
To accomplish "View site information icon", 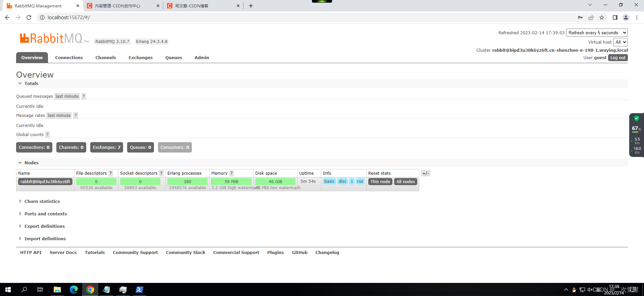I will click(42, 17).
